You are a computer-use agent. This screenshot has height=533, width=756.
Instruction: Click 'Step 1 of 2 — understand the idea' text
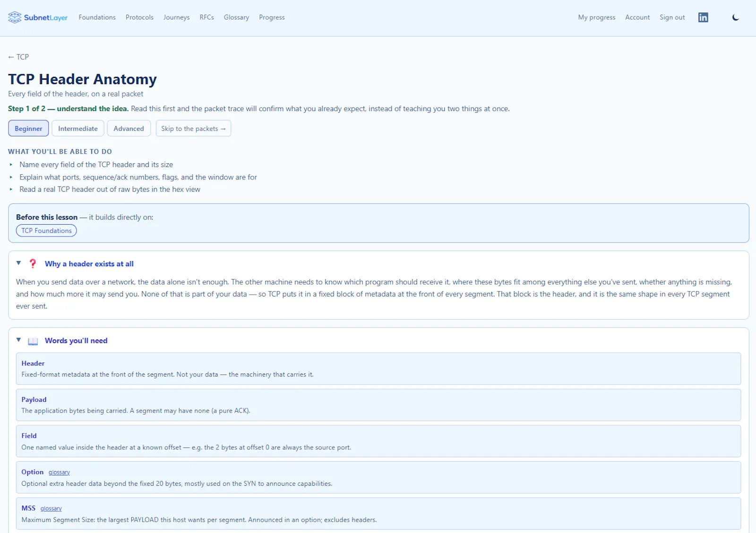68,109
